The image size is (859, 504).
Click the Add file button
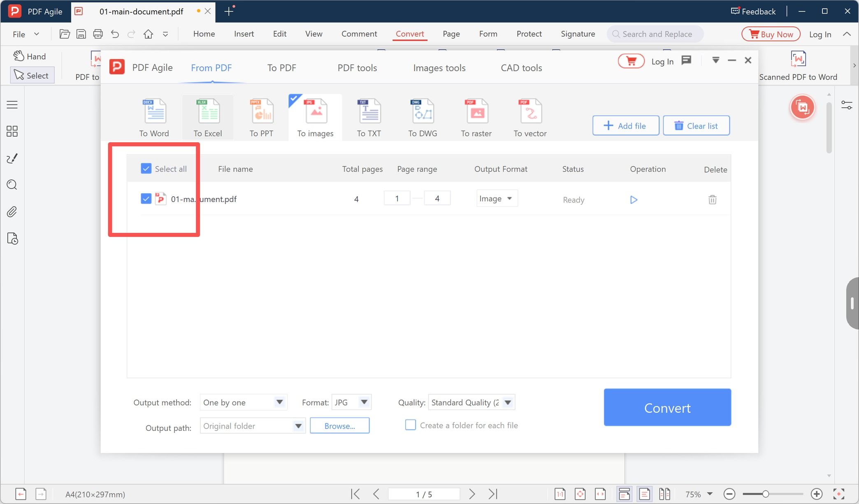click(x=626, y=125)
